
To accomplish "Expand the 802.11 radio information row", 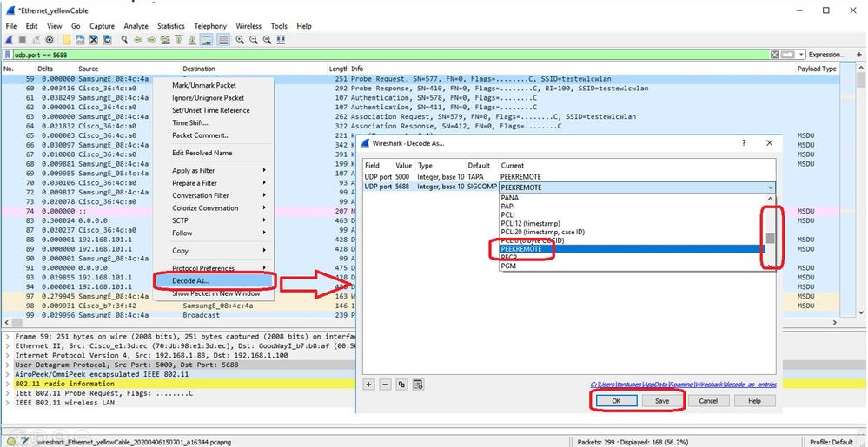I will (8, 383).
